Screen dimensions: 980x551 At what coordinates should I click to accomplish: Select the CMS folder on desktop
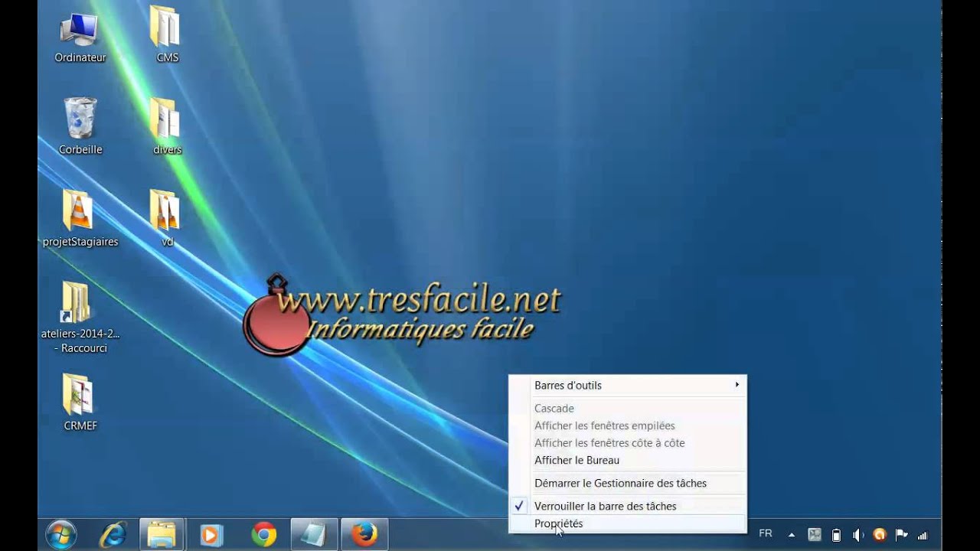click(x=166, y=36)
